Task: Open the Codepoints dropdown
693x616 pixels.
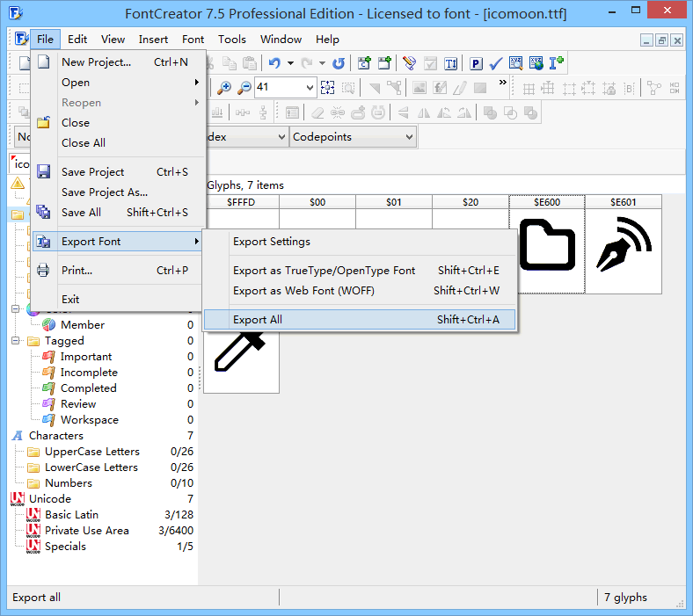Action: tap(353, 137)
